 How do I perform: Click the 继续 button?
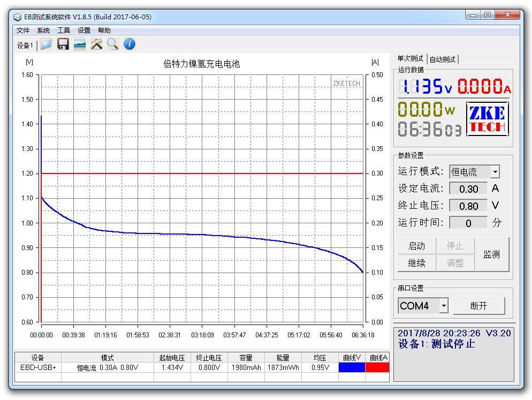tap(416, 263)
